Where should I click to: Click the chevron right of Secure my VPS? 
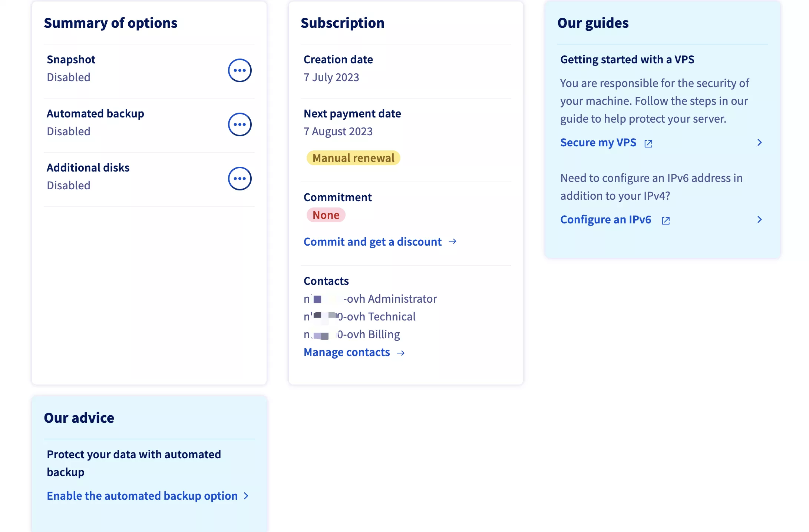(x=759, y=143)
